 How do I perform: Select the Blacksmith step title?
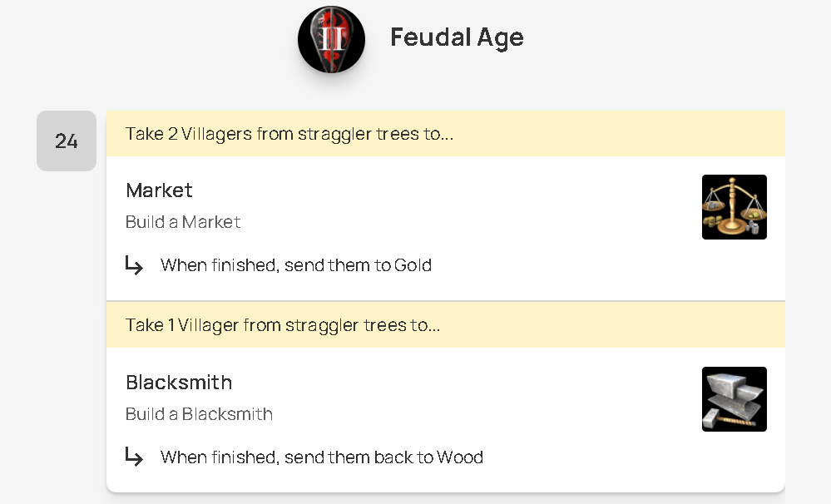click(x=179, y=383)
